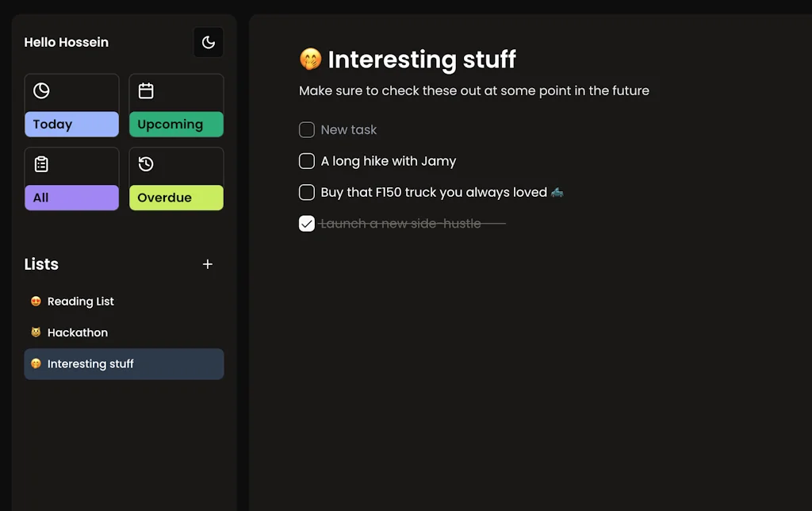Image resolution: width=812 pixels, height=511 pixels.
Task: Click the cat emoji beside Hackathon
Action: point(35,332)
